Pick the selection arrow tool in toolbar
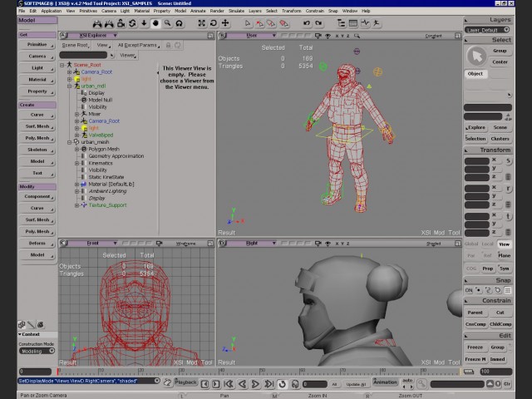 tap(248, 23)
